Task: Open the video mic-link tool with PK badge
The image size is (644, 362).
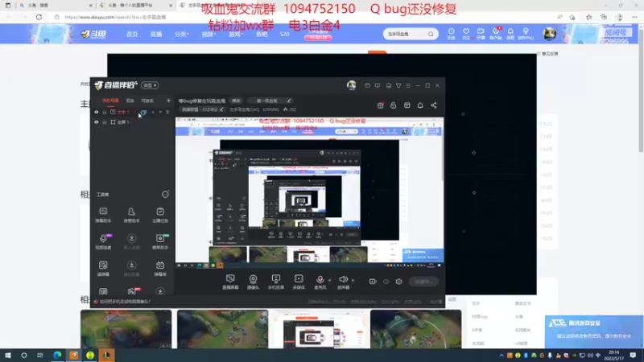Action: click(103, 241)
